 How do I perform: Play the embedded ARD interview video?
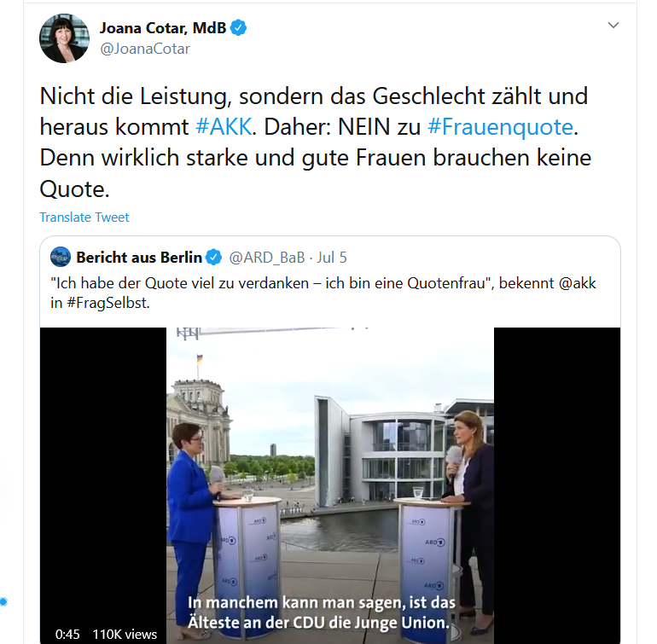point(330,485)
